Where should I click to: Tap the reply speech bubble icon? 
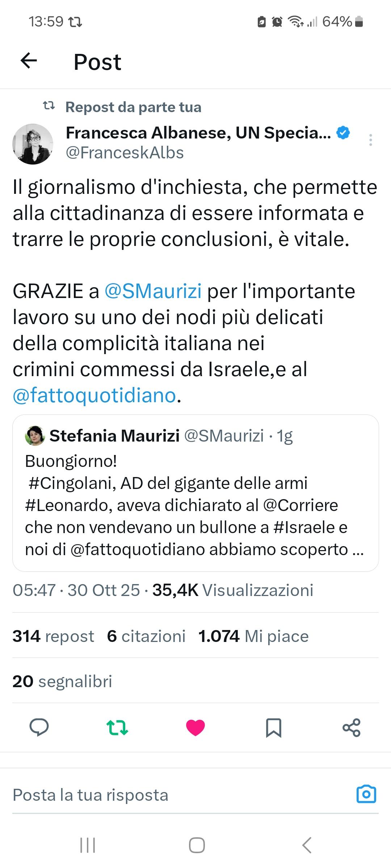pyautogui.click(x=39, y=727)
